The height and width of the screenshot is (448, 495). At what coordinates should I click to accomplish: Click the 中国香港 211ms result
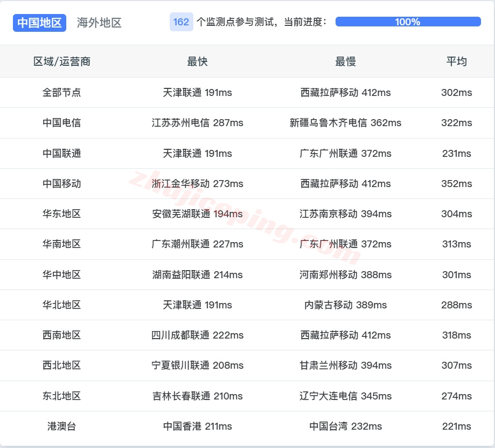197,426
